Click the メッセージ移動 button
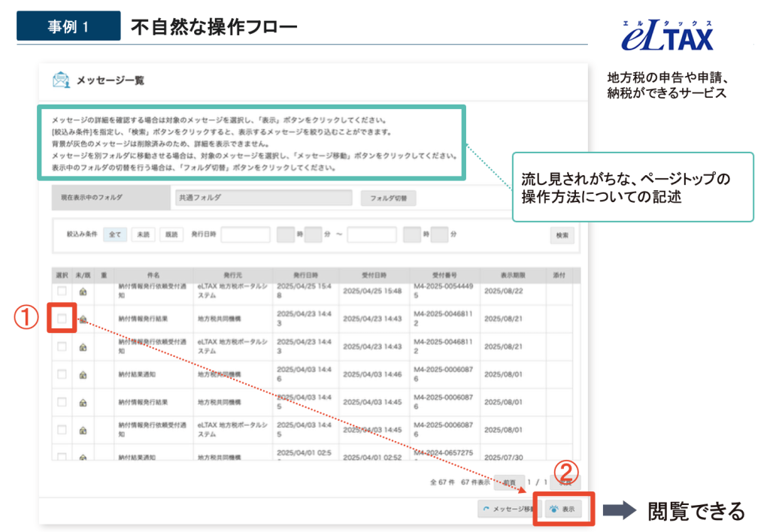 coord(508,509)
